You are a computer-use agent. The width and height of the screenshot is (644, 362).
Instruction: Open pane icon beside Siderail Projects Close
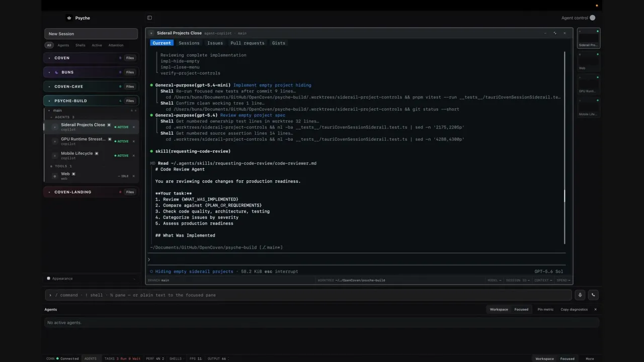[109, 125]
